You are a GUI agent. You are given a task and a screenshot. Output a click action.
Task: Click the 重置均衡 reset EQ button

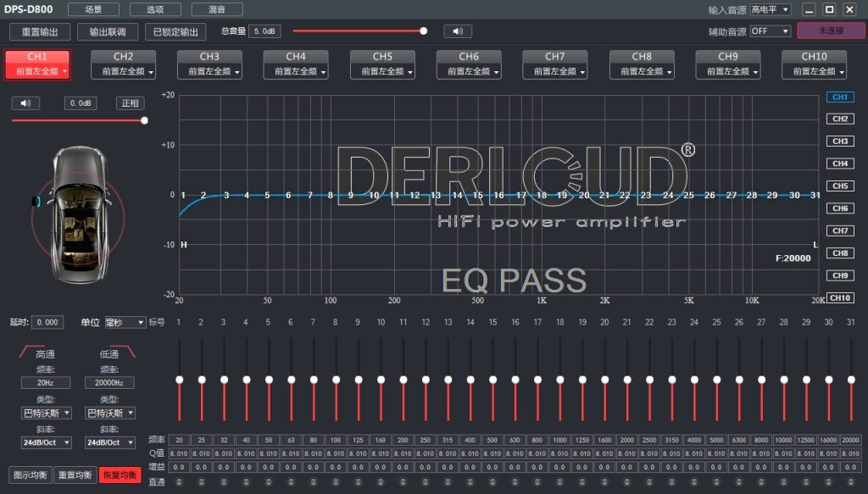pos(75,475)
